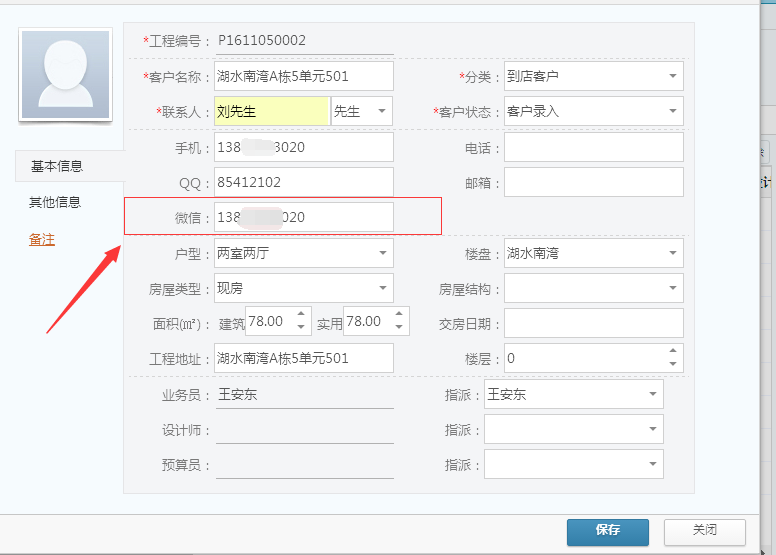Click the customer avatar placeholder image
The image size is (776, 555).
pyautogui.click(x=66, y=75)
